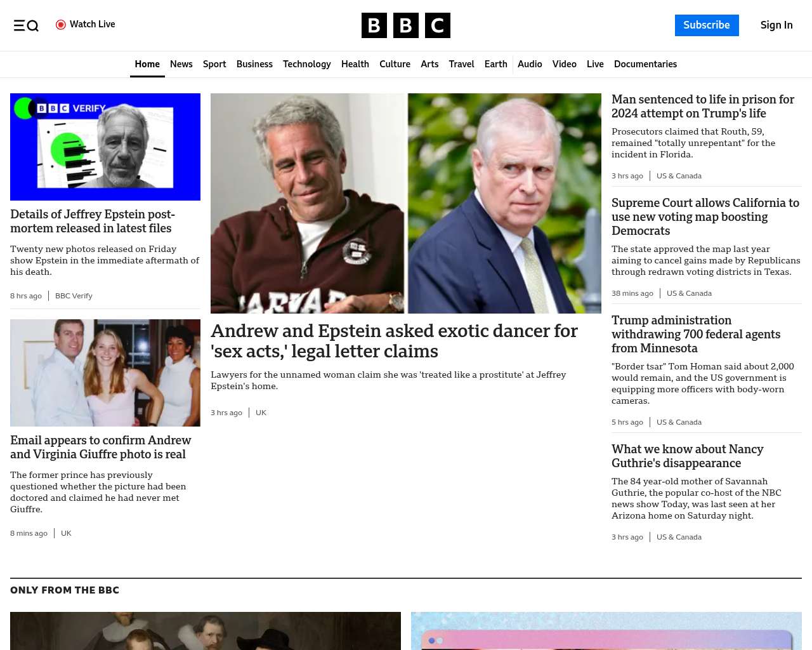Open the Documentaries section
Image resolution: width=812 pixels, height=650 pixels.
coord(645,64)
